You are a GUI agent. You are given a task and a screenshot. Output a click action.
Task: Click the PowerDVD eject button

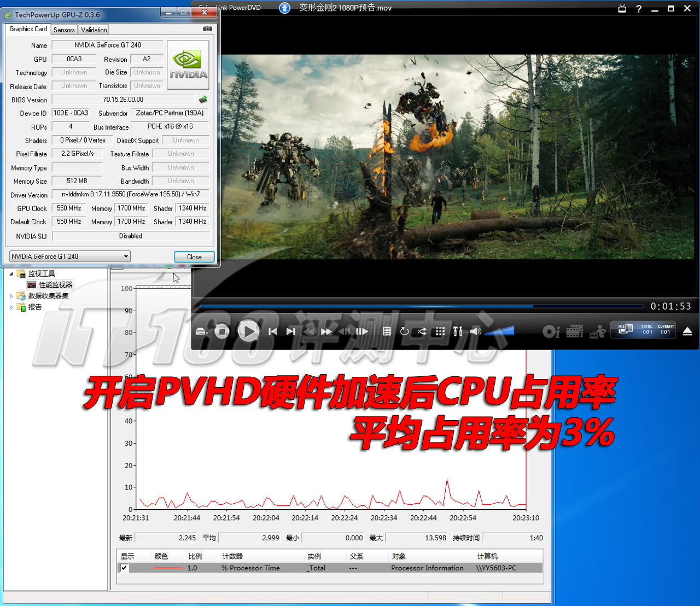tap(687, 331)
